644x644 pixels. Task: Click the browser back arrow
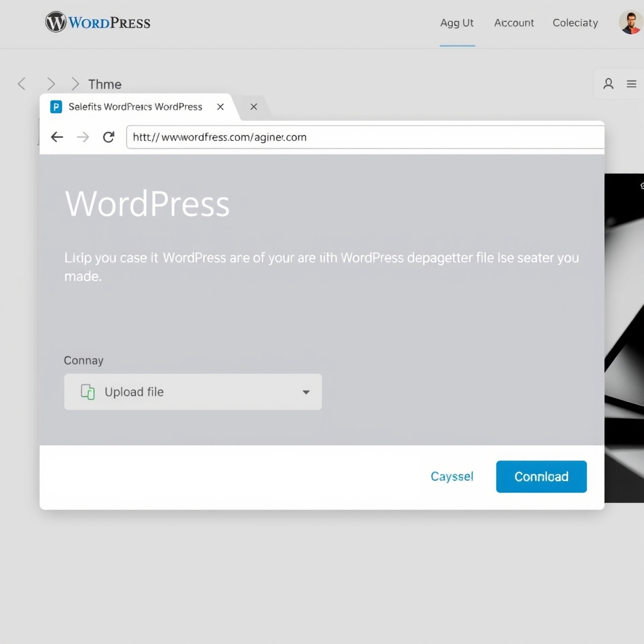57,137
